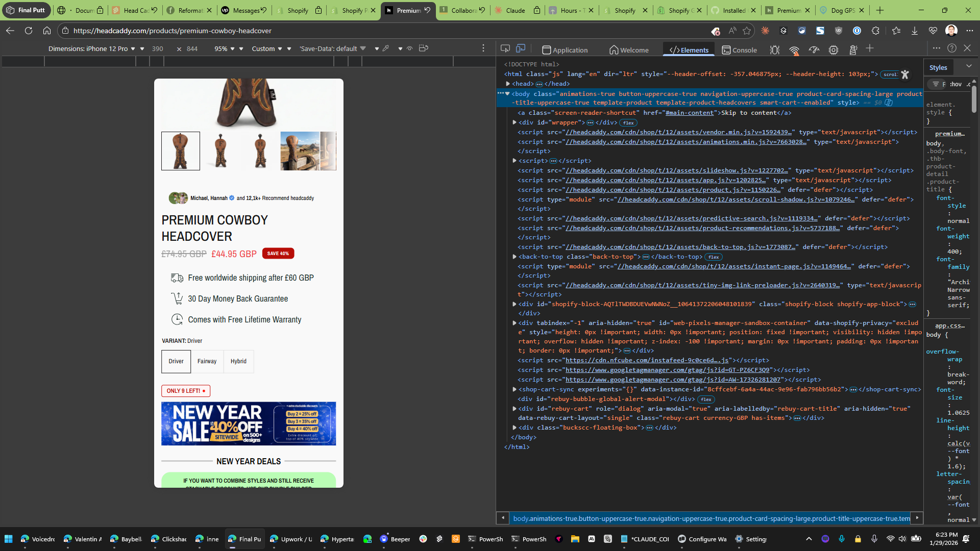Image resolution: width=980 pixels, height=551 pixels.
Task: Switch to the Application tab
Action: 565,50
